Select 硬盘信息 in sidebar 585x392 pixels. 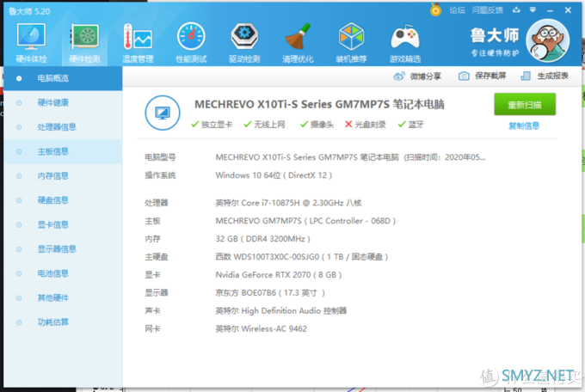point(63,200)
